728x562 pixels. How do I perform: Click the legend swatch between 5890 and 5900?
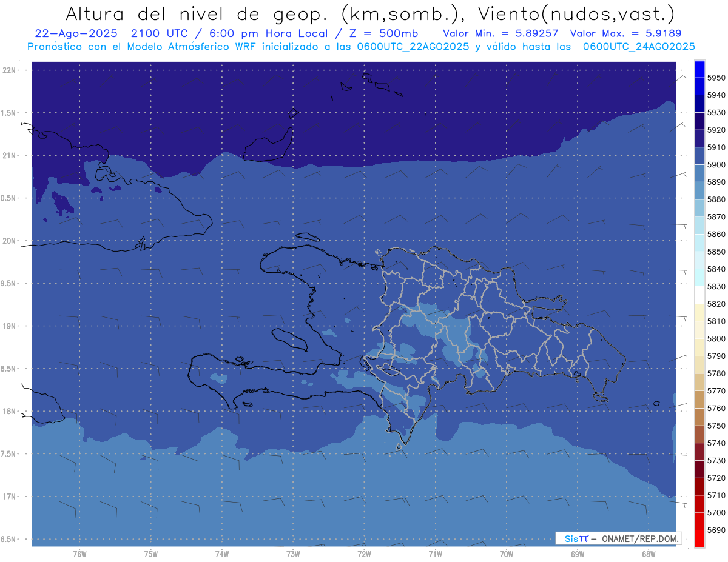coord(699,173)
